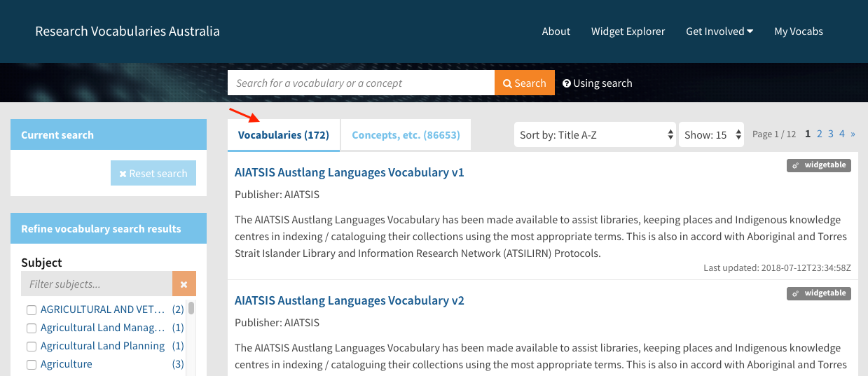868x376 pixels.
Task: Go to the My Vocabs page
Action: point(798,32)
